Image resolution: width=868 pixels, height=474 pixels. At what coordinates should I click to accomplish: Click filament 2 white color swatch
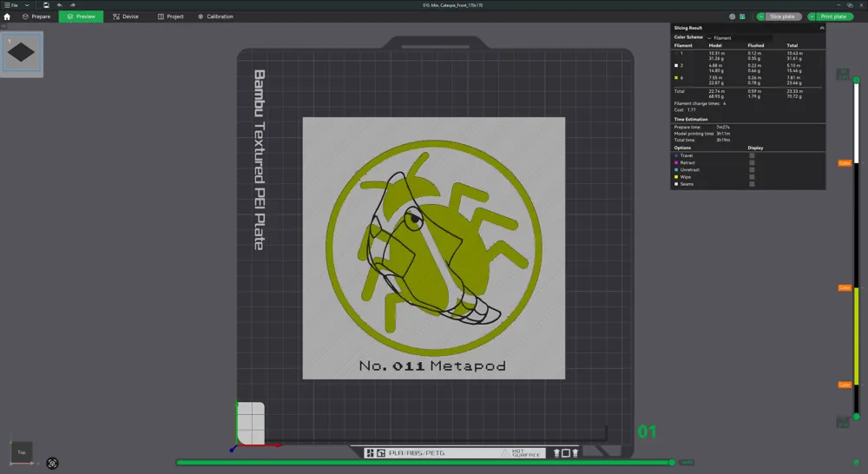tap(676, 65)
